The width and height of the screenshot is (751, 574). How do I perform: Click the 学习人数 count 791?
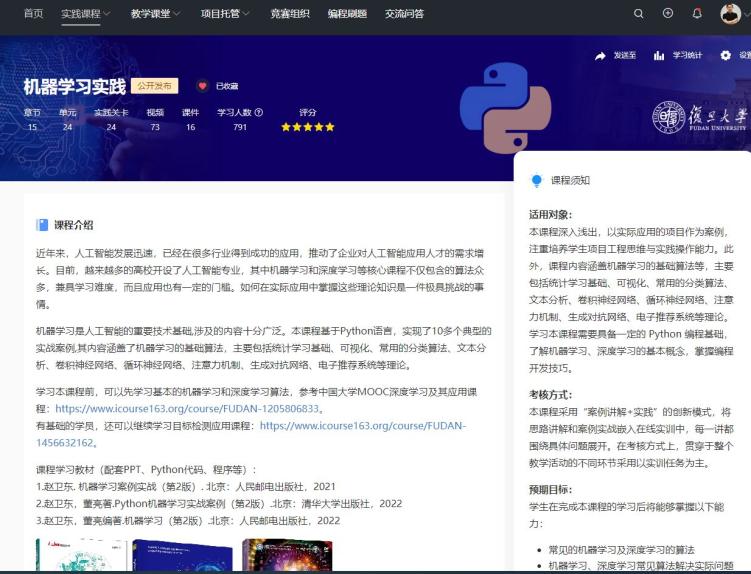pyautogui.click(x=240, y=127)
